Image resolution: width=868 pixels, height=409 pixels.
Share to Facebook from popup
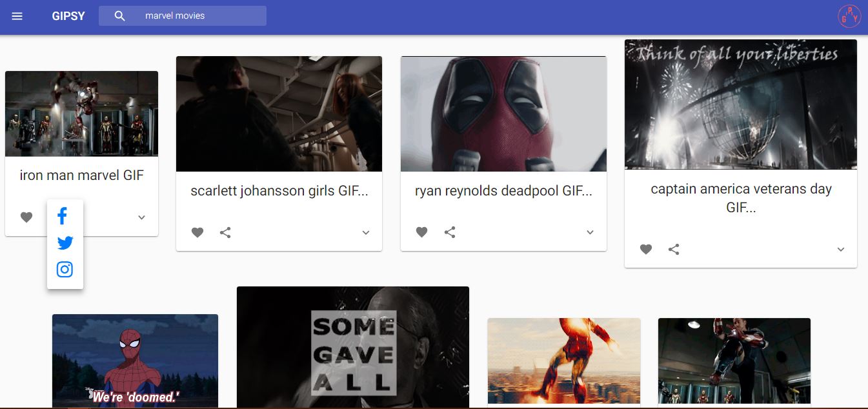coord(63,216)
